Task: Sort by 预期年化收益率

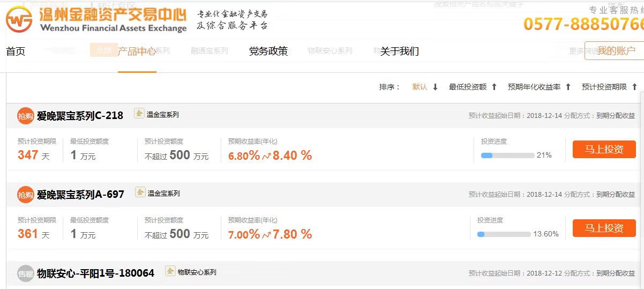Action: 534,87
